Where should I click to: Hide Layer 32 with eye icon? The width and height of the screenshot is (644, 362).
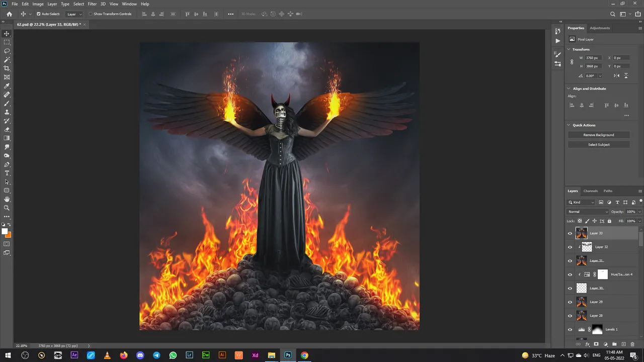[x=570, y=247]
